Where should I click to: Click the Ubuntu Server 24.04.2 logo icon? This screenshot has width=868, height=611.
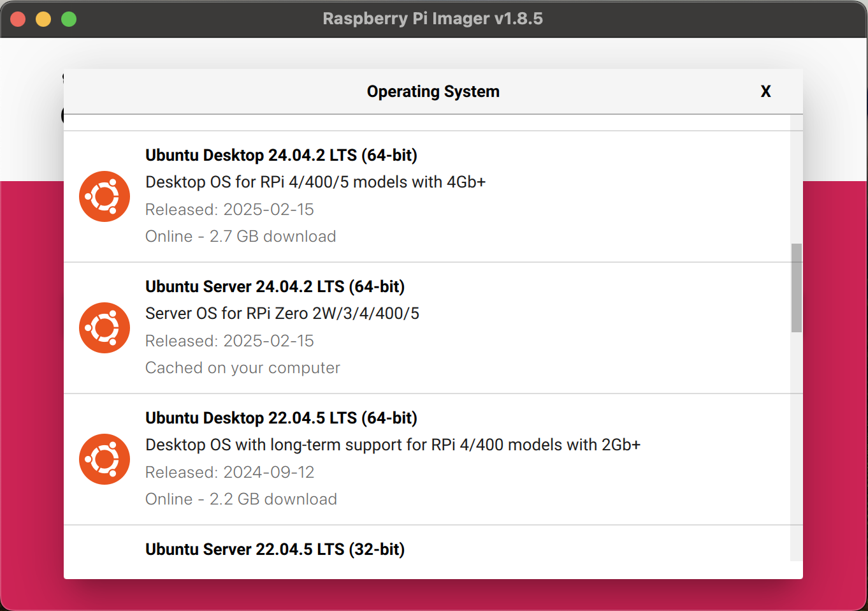tap(105, 328)
